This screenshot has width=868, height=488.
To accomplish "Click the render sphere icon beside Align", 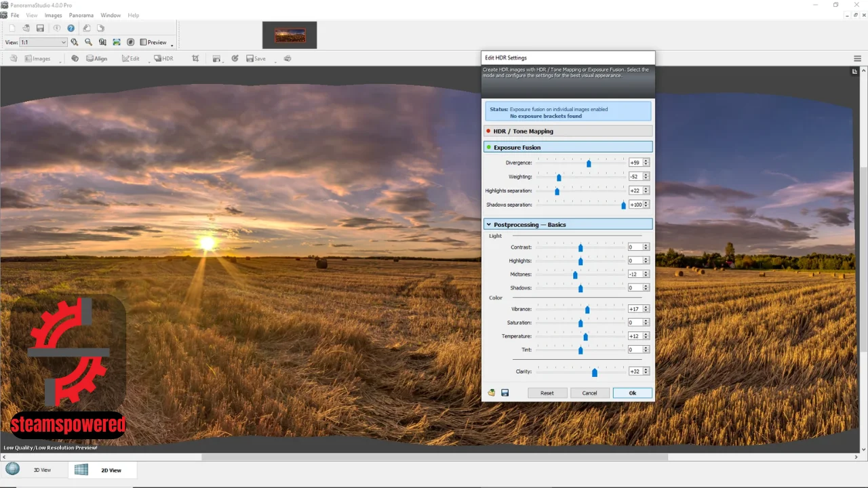I will click(75, 58).
